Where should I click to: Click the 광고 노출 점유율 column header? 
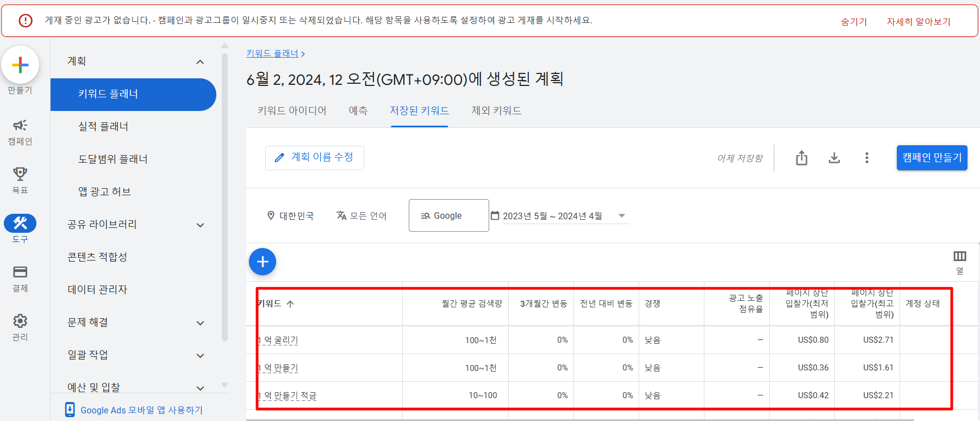pyautogui.click(x=746, y=304)
